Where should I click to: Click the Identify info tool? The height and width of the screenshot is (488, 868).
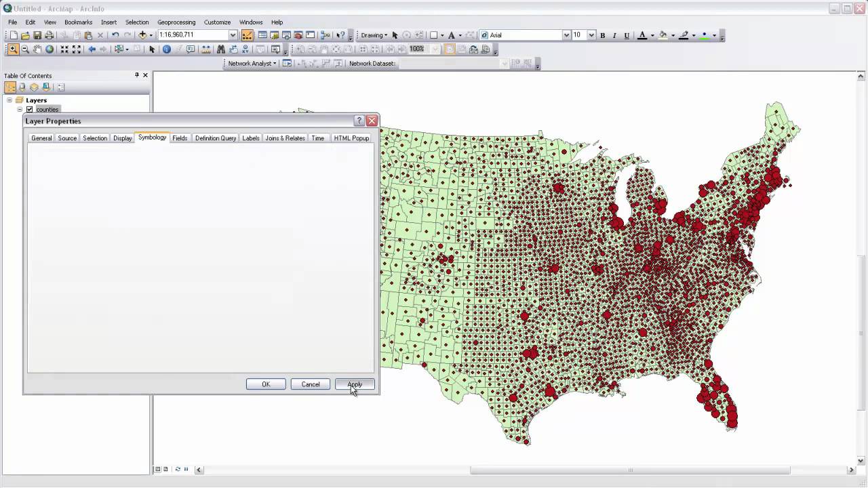tap(166, 49)
